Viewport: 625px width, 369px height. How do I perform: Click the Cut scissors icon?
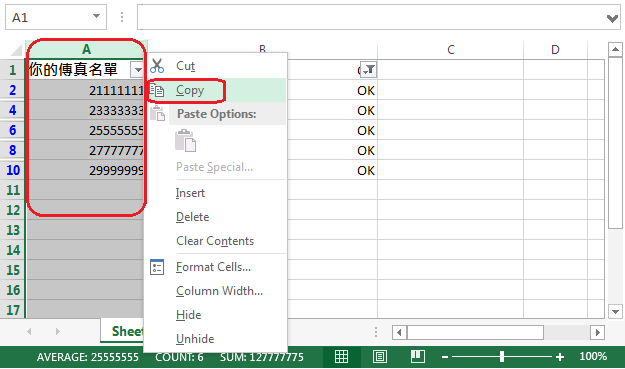(x=157, y=66)
